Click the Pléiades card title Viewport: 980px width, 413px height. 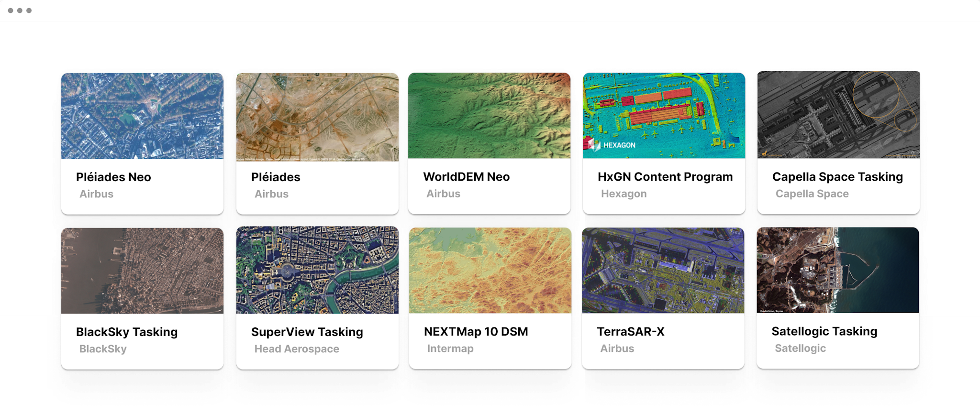pyautogui.click(x=276, y=177)
